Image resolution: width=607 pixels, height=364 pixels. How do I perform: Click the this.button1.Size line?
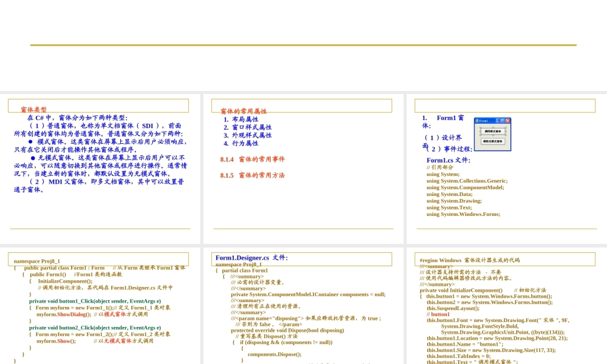pyautogui.click(x=491, y=350)
